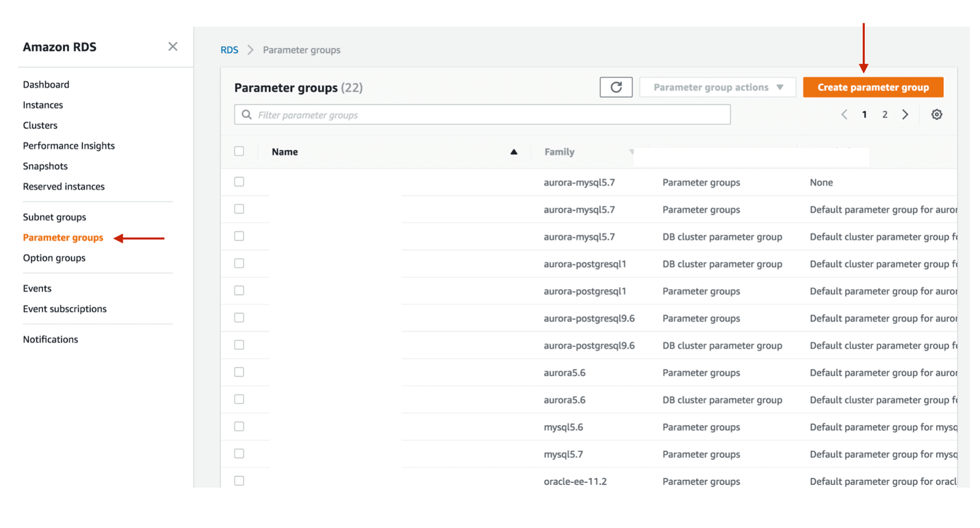Screen dimensions: 980x528
Task: Check the row with description None
Action: click(x=239, y=181)
